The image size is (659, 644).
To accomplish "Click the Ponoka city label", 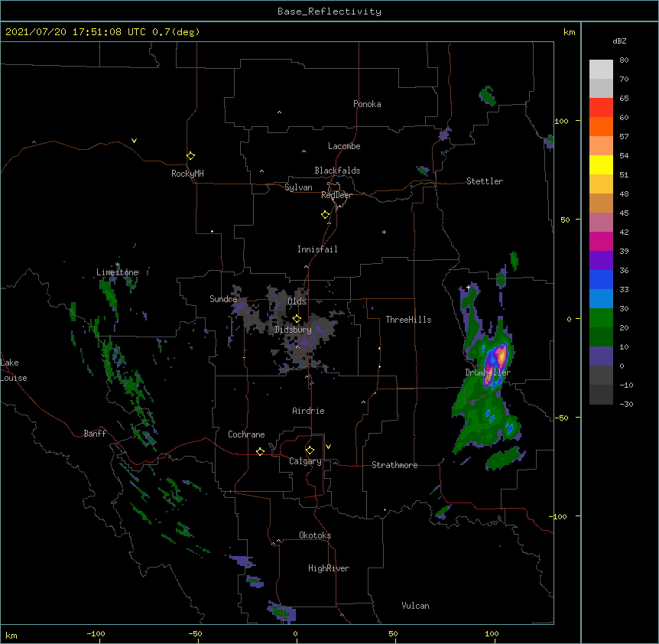I will point(367,104).
